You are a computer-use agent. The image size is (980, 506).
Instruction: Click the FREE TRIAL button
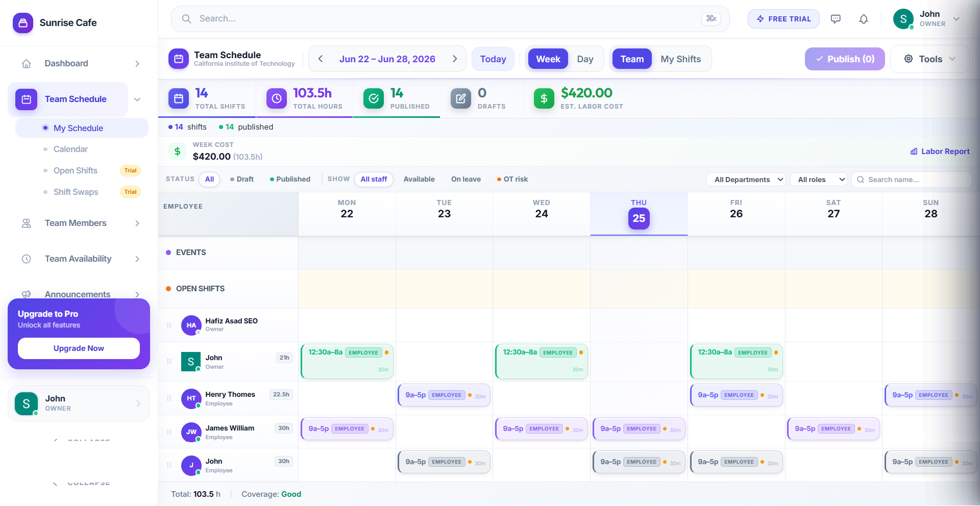(783, 19)
